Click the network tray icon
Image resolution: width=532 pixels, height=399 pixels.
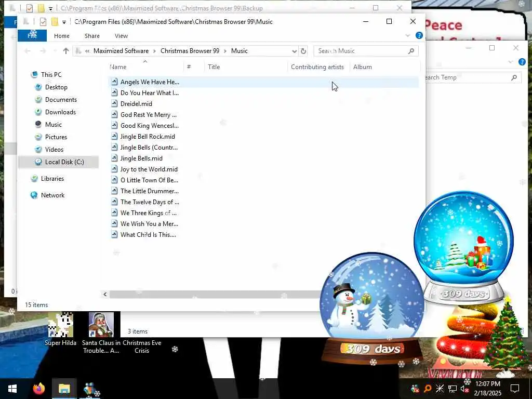453,389
